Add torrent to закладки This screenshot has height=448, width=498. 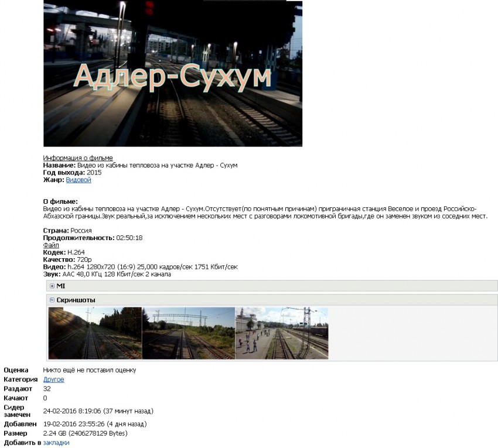pyautogui.click(x=56, y=443)
